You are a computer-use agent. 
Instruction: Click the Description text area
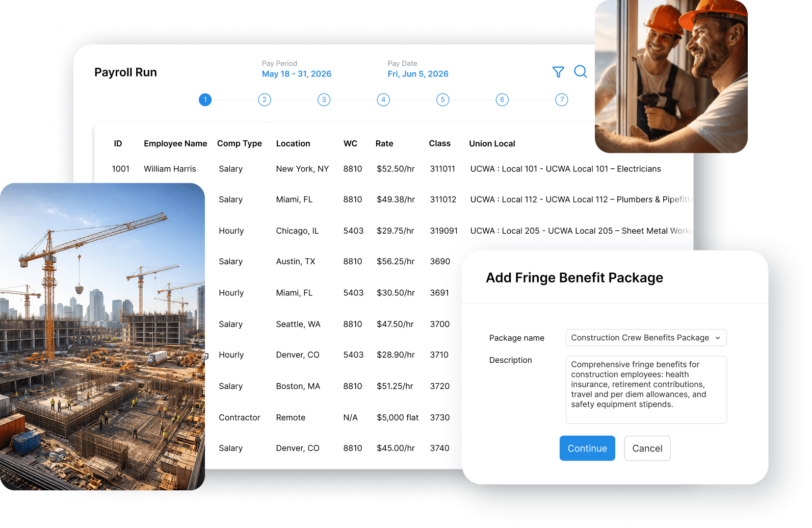[x=646, y=390]
